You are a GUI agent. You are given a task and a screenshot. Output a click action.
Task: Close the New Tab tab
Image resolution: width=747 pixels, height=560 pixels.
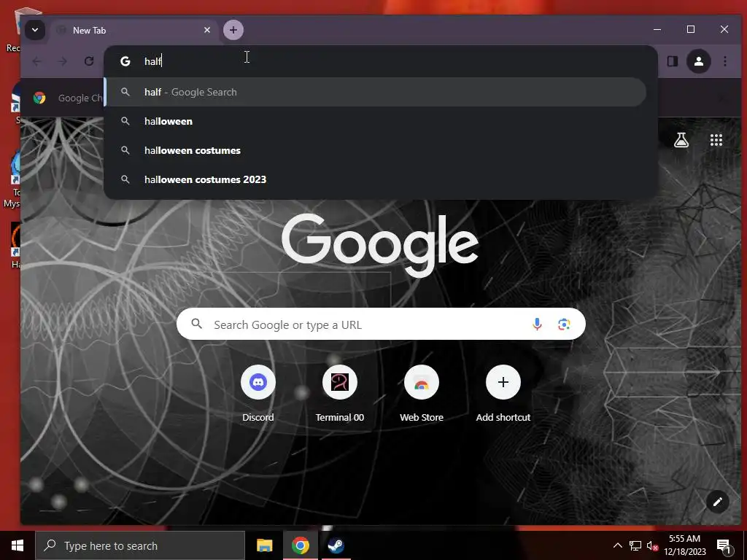click(207, 30)
